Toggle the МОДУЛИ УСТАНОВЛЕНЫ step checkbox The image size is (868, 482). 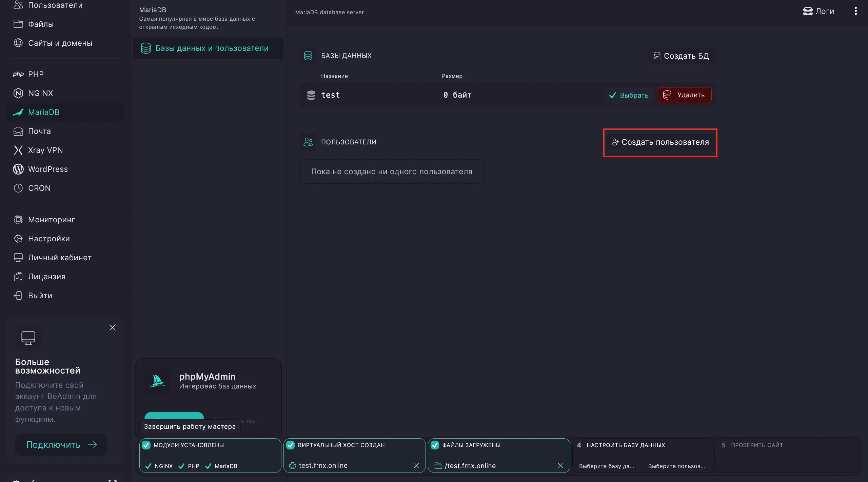click(146, 445)
